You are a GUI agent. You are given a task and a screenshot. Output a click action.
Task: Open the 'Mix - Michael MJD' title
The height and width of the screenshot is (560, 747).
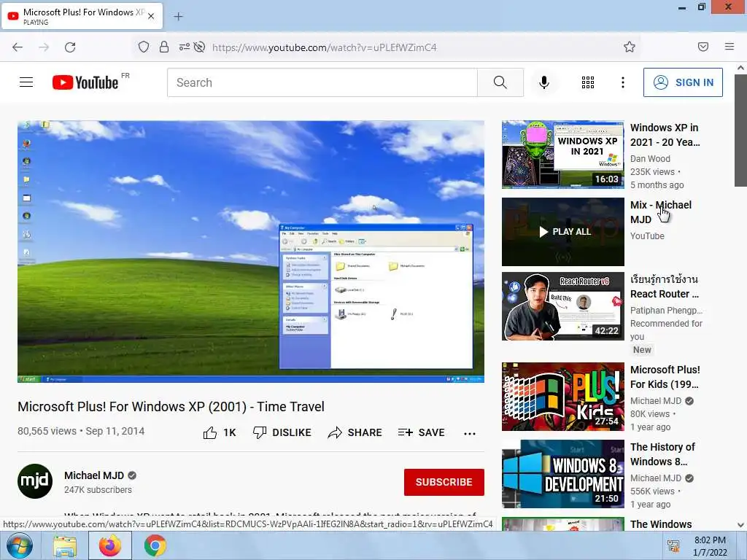click(660, 212)
